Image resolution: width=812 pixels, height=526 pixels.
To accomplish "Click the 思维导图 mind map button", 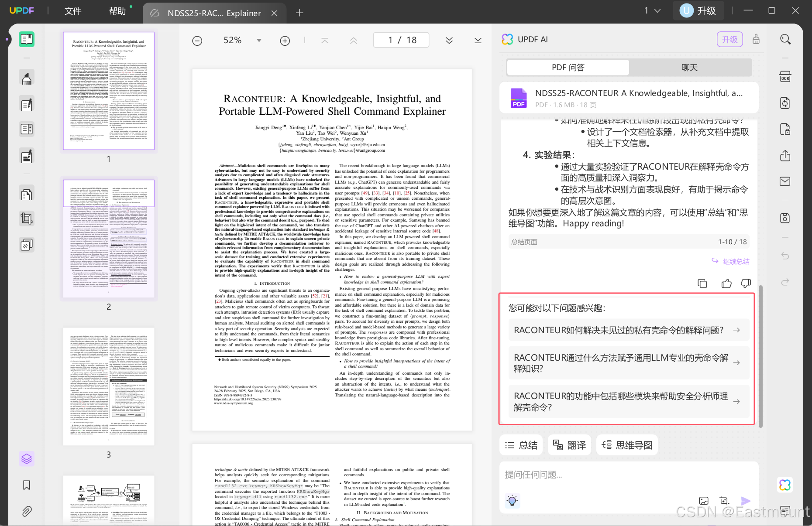I will [627, 445].
